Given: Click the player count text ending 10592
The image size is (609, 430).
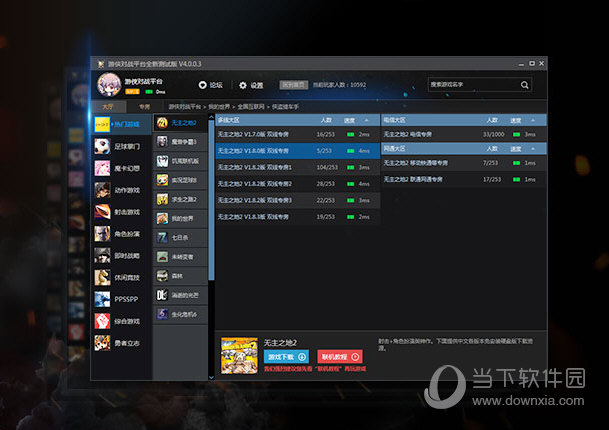Looking at the screenshot, I should click(x=339, y=85).
